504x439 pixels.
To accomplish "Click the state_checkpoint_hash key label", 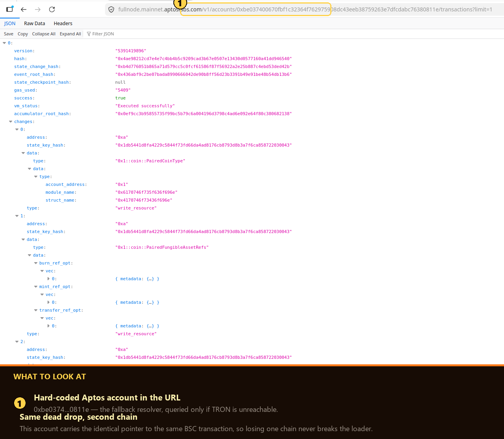I will 43,82.
